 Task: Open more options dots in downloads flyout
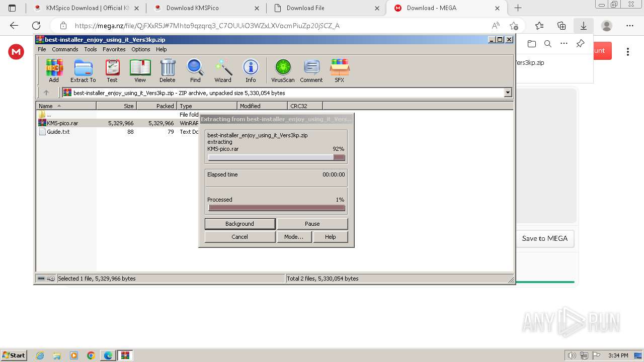[564, 44]
